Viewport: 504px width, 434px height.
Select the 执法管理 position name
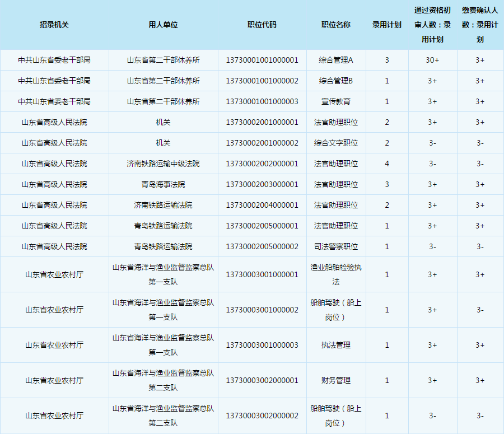click(x=335, y=346)
